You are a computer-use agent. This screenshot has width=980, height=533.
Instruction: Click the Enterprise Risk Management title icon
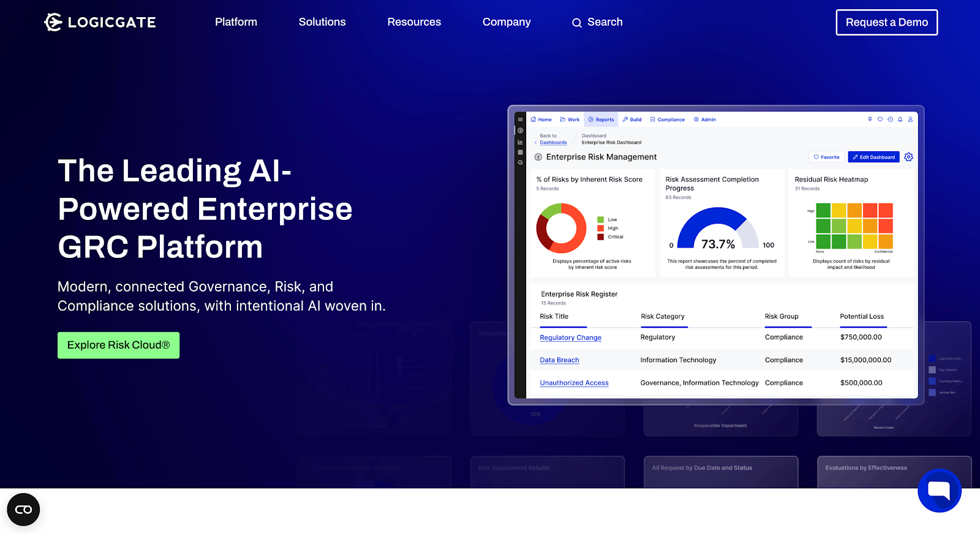click(x=538, y=157)
